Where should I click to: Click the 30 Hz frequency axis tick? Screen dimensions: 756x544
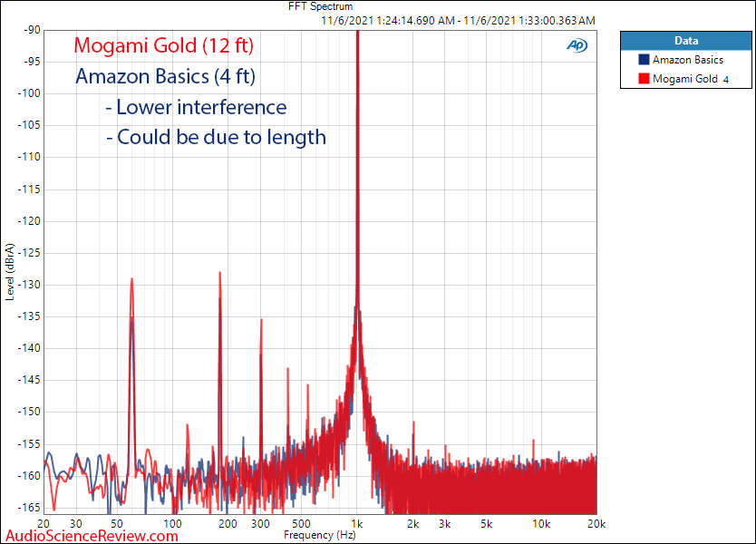pyautogui.click(x=76, y=524)
